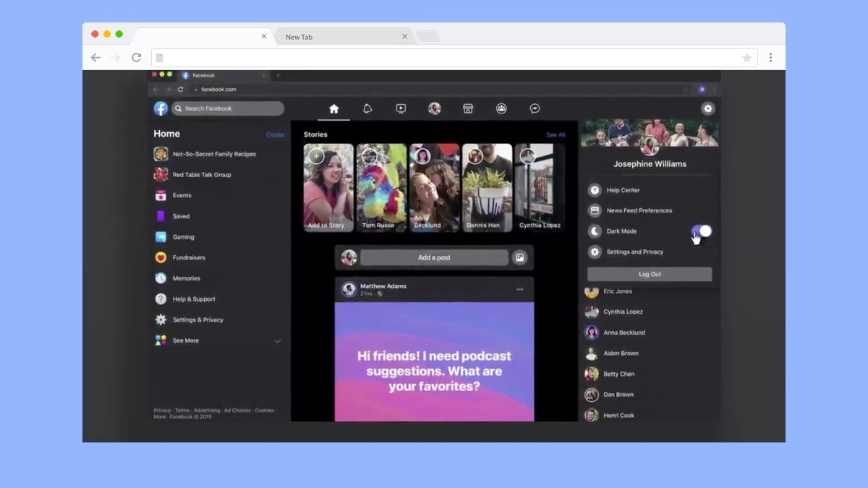Click the See All stories link
868x488 pixels.
click(x=556, y=134)
